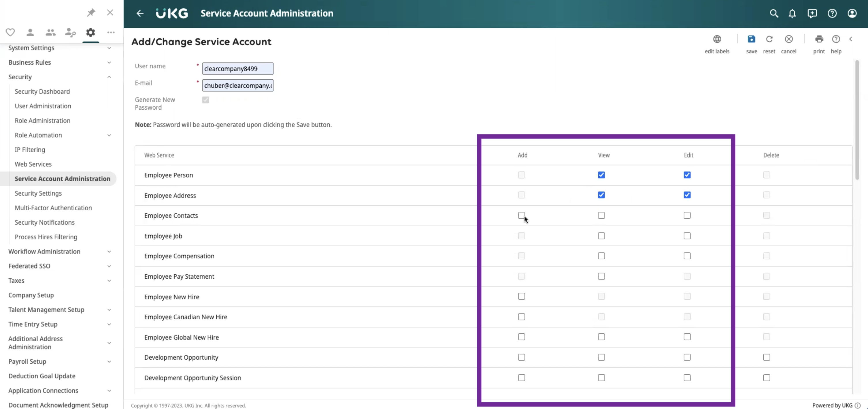This screenshot has height=409, width=868.
Task: Expand Taxes section
Action: (x=109, y=281)
